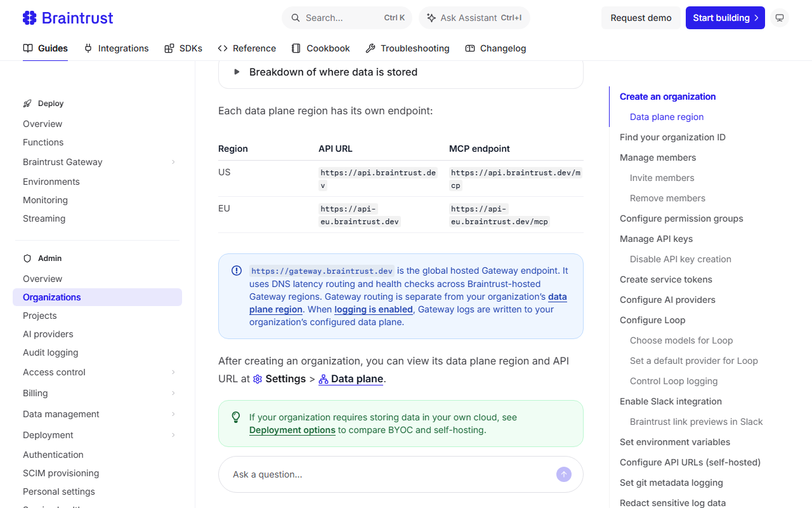Go to Enable Slack integration section
The image size is (812, 508).
click(x=671, y=401)
